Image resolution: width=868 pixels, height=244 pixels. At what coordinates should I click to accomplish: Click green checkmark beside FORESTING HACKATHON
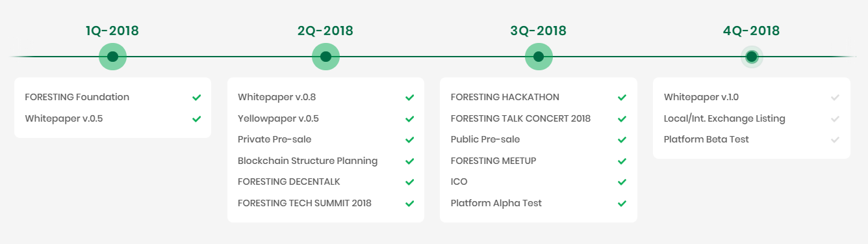[622, 98]
